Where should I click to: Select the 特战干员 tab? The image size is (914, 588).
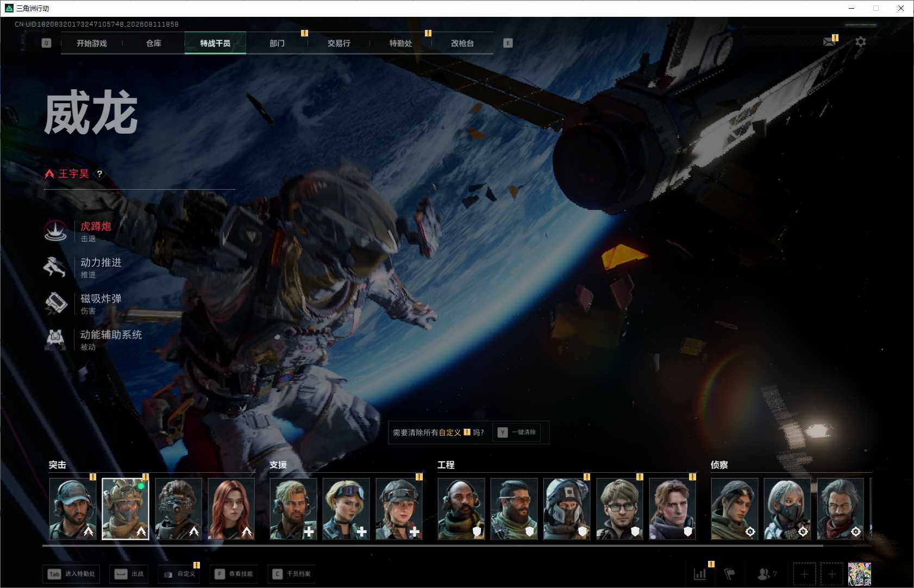pos(215,43)
